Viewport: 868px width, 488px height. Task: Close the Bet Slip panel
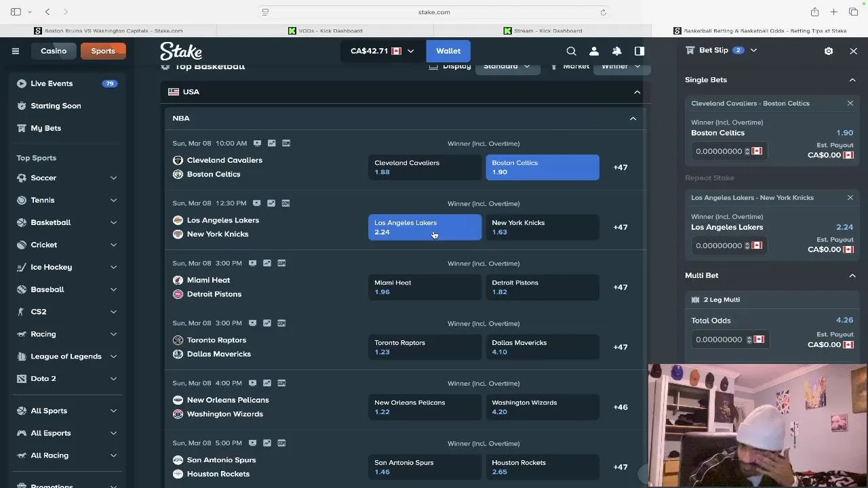(x=853, y=51)
